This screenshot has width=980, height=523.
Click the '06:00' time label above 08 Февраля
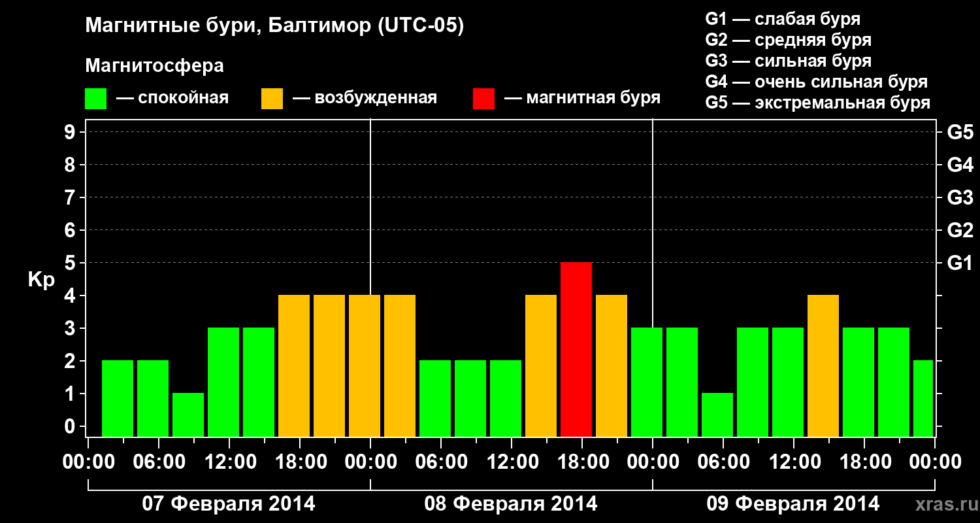441,462
